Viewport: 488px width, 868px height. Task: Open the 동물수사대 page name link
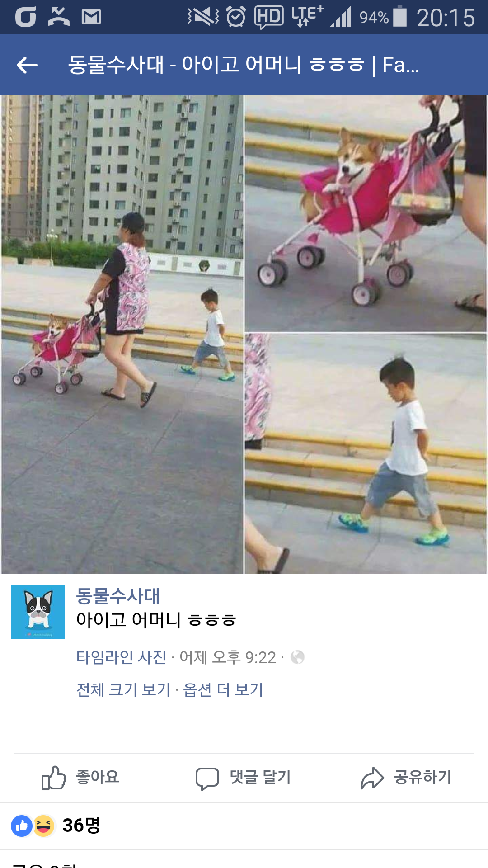click(x=118, y=596)
